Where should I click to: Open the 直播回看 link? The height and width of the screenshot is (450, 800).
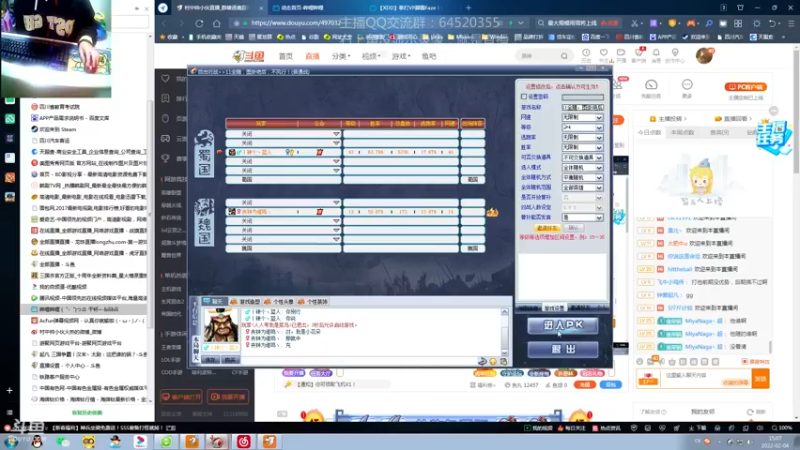(735, 118)
